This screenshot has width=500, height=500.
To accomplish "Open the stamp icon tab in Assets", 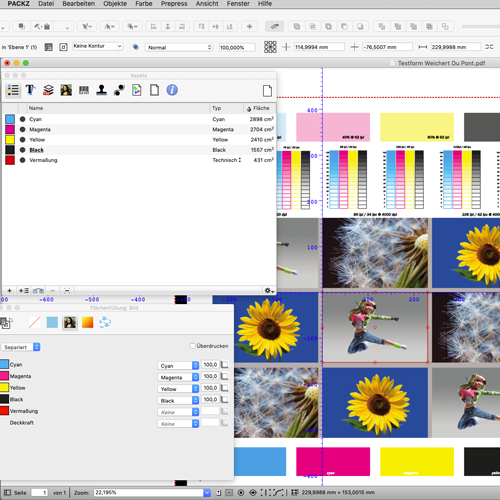I will [x=101, y=90].
